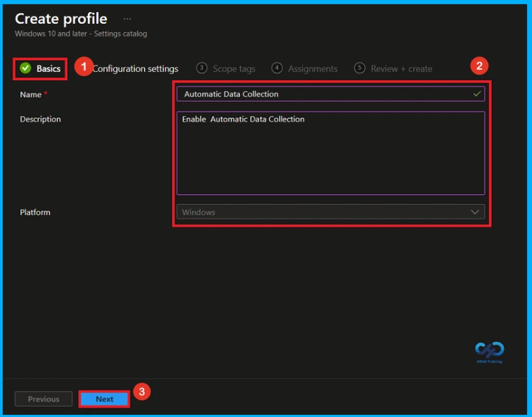532x417 pixels.
Task: Expand the Platform dropdown chevron arrow
Action: click(475, 212)
